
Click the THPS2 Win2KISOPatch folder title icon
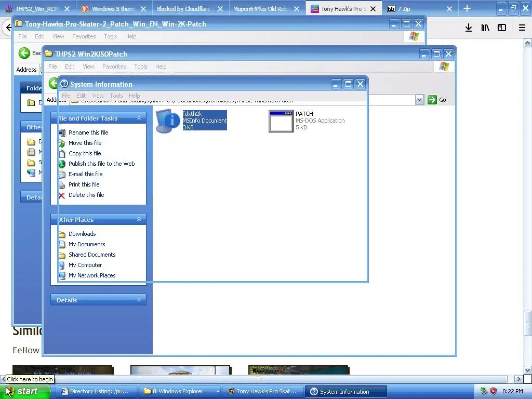coord(49,54)
